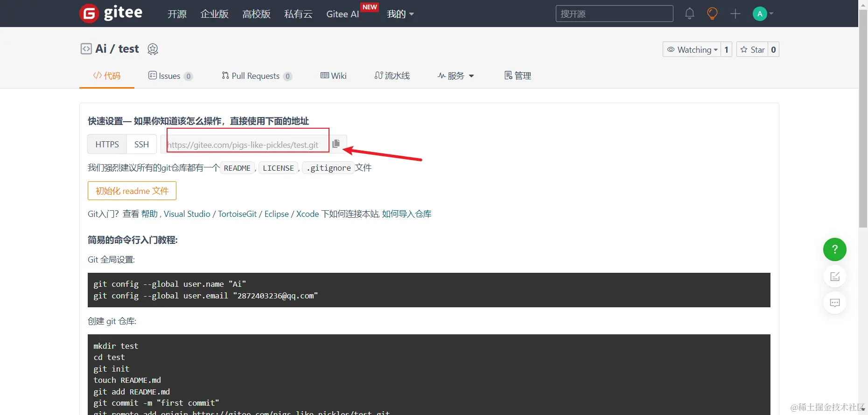Image resolution: width=868 pixels, height=415 pixels.
Task: Open the 高校版 menu item
Action: pos(256,14)
